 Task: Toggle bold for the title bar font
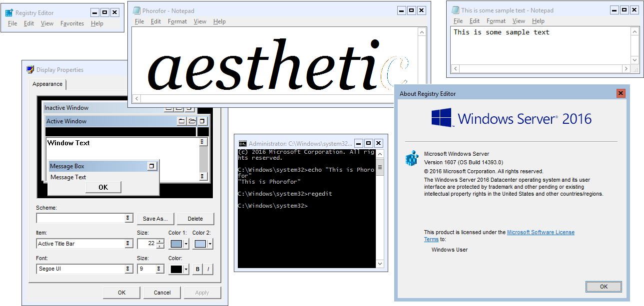[197, 269]
